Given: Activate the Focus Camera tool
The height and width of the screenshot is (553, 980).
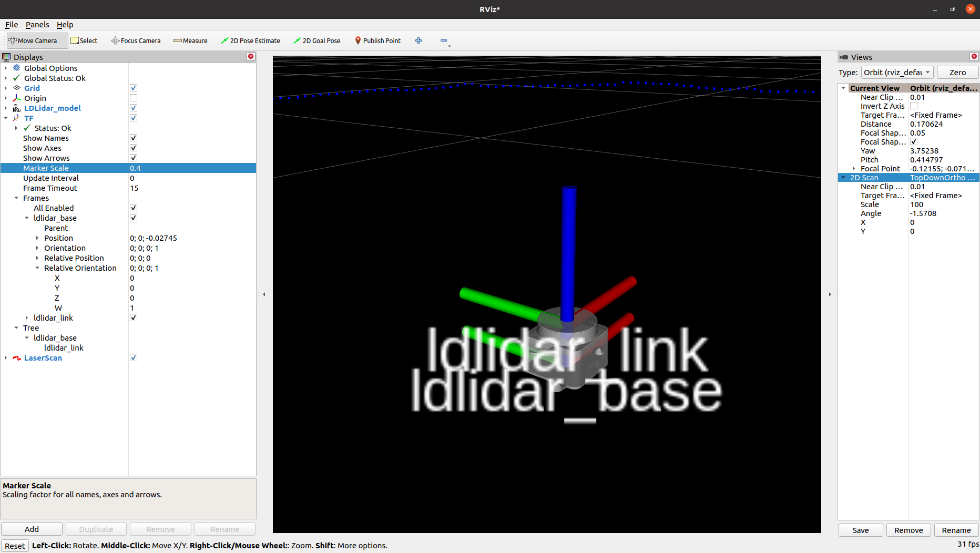Looking at the screenshot, I should (x=136, y=40).
